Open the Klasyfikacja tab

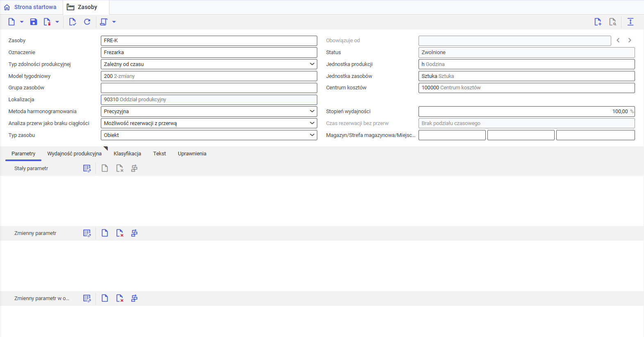coord(127,154)
